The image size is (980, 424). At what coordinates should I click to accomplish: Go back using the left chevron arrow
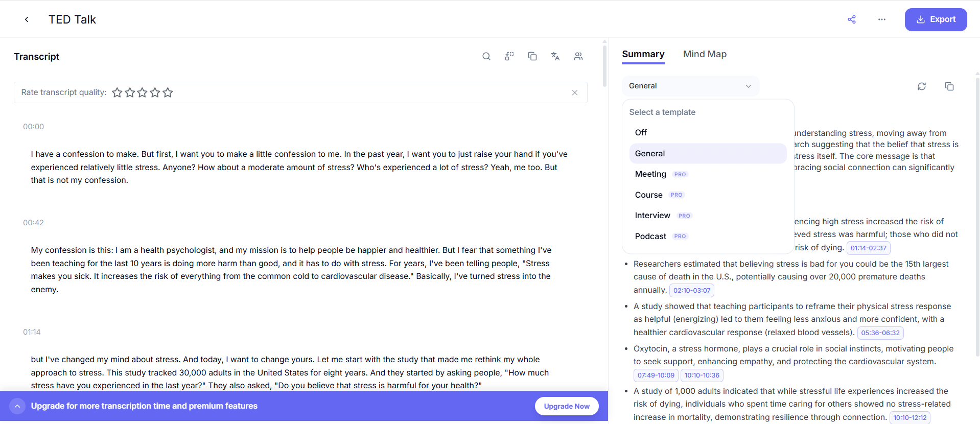click(27, 19)
